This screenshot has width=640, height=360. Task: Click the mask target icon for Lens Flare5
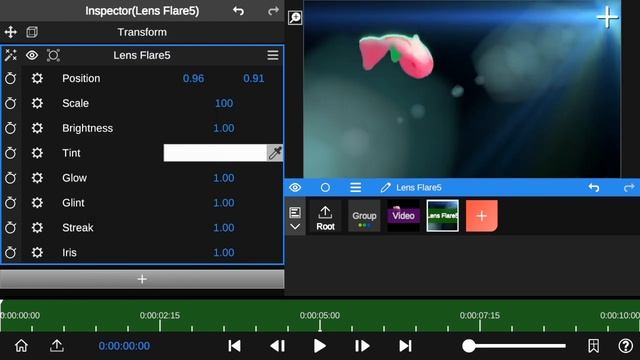tap(53, 55)
